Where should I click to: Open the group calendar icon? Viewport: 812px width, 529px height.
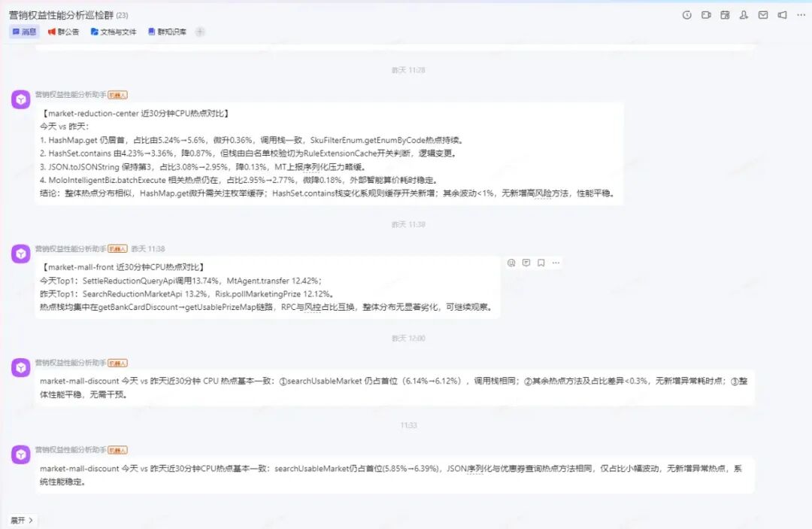click(x=725, y=14)
